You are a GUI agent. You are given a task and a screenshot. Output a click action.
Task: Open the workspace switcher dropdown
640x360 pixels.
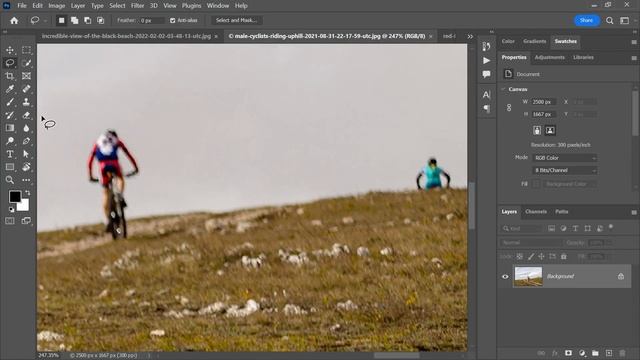point(624,20)
